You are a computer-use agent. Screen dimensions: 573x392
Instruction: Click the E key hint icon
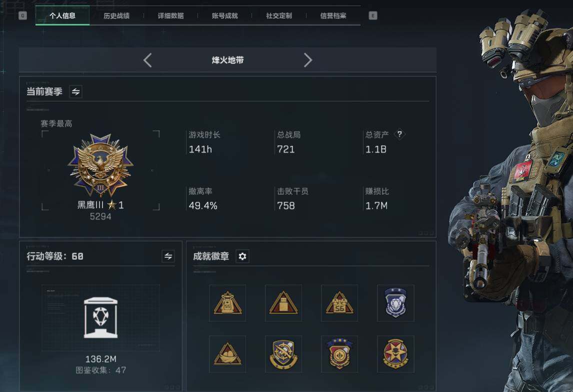click(372, 15)
